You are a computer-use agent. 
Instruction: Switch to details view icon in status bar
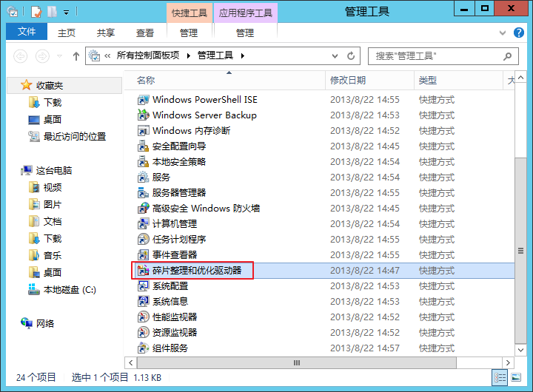[500, 377]
